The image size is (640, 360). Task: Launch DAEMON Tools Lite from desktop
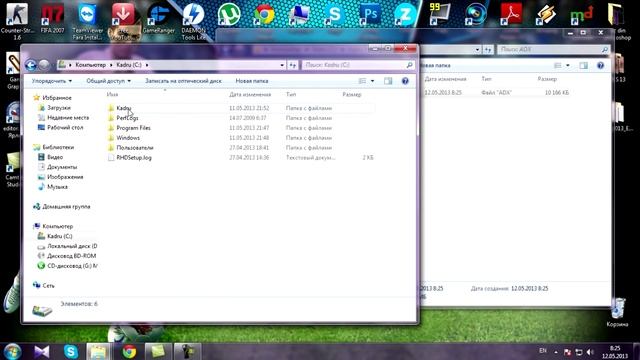193,21
